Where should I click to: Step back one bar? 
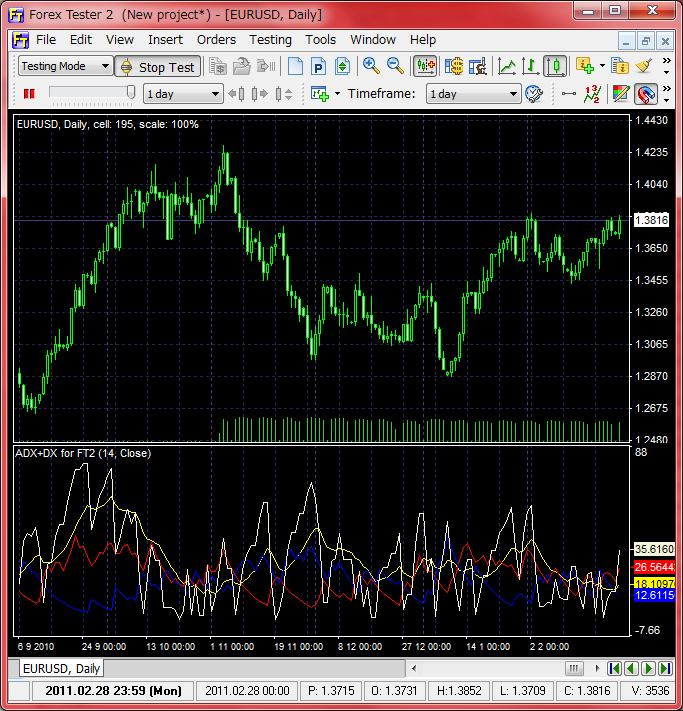pos(237,94)
